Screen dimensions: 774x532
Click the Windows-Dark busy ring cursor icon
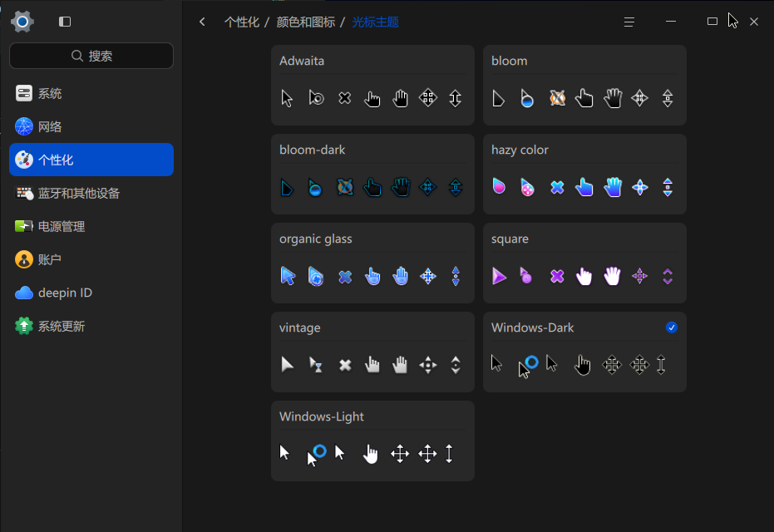pos(528,367)
